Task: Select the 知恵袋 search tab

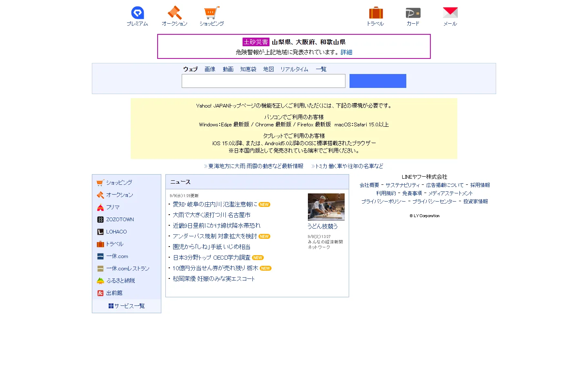Action: pos(248,69)
